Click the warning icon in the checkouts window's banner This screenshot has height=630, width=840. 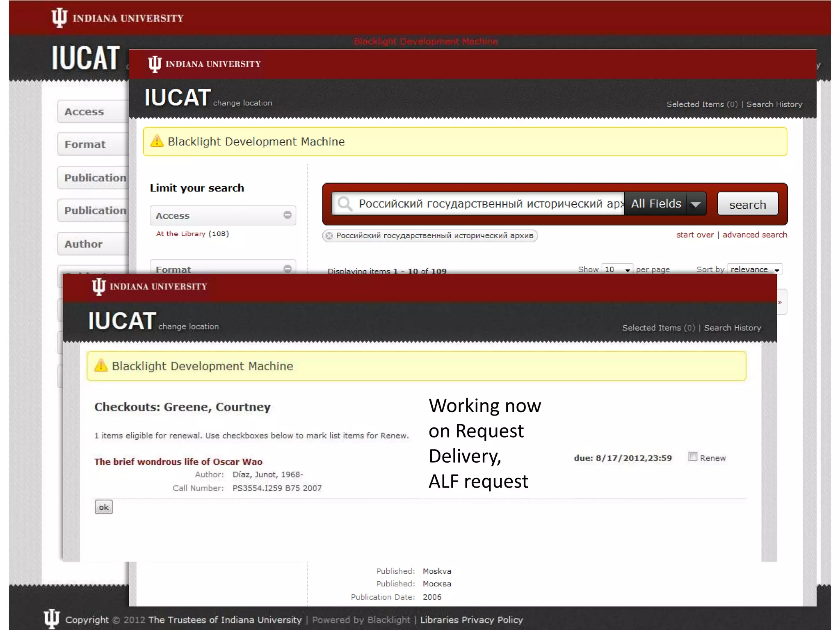[101, 365]
